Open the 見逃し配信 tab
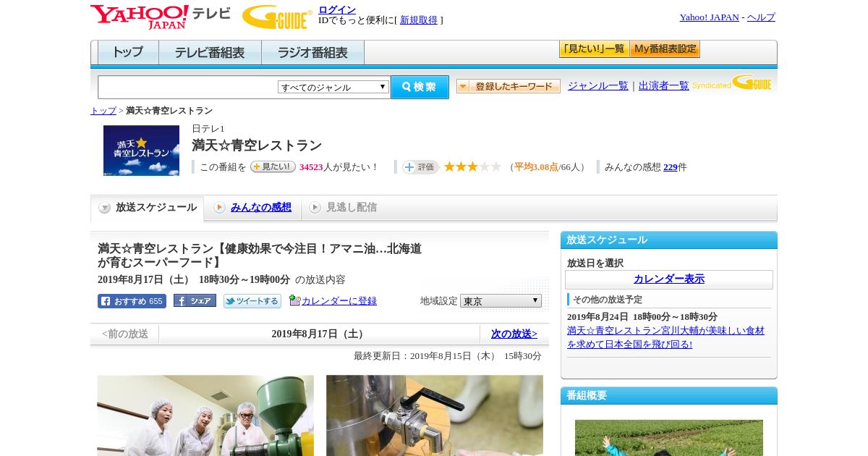This screenshot has height=456, width=868. [352, 208]
